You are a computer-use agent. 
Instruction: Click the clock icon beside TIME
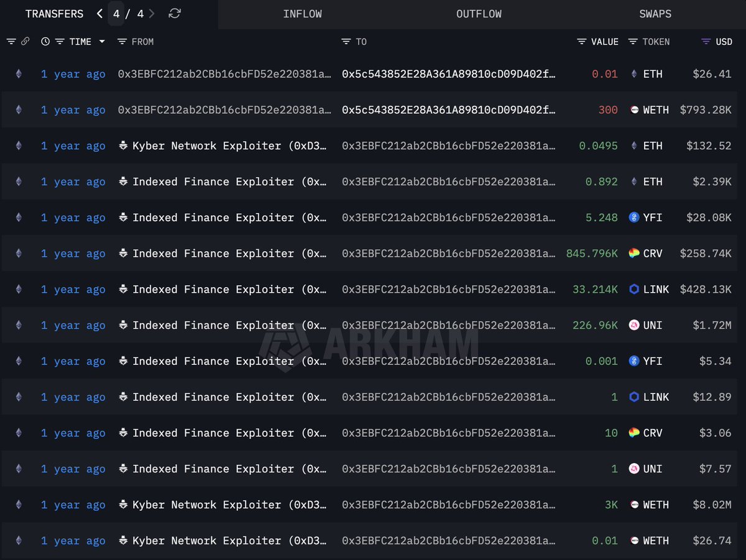click(45, 42)
